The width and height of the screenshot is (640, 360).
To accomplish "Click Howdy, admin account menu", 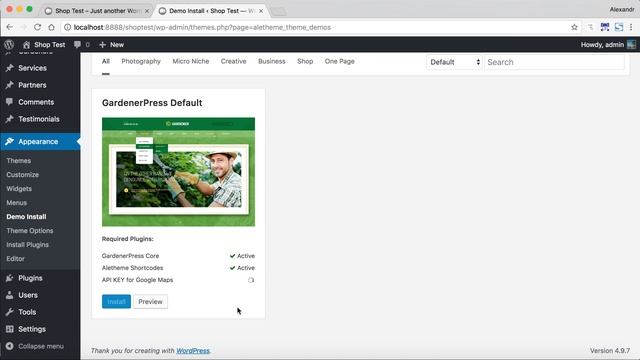I will point(608,44).
